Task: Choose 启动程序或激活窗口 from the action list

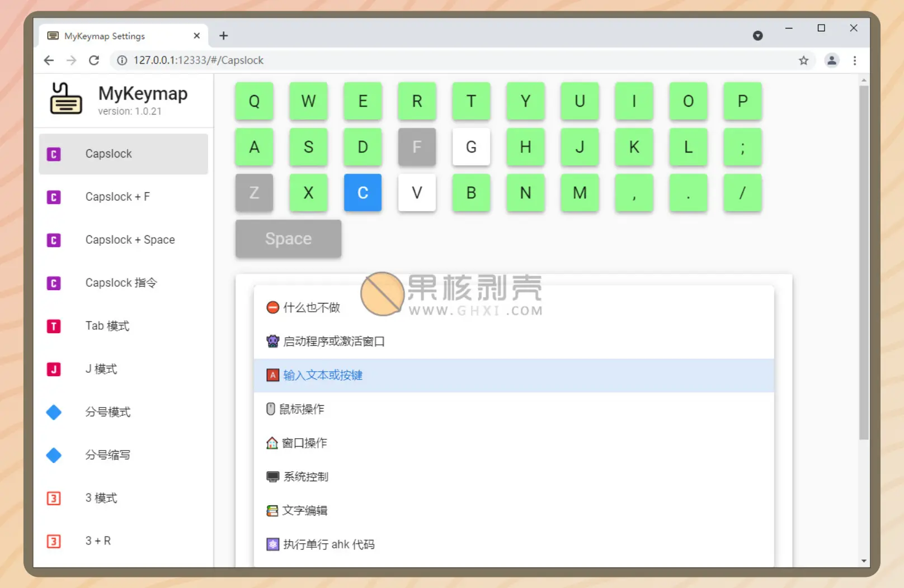Action: tap(333, 342)
